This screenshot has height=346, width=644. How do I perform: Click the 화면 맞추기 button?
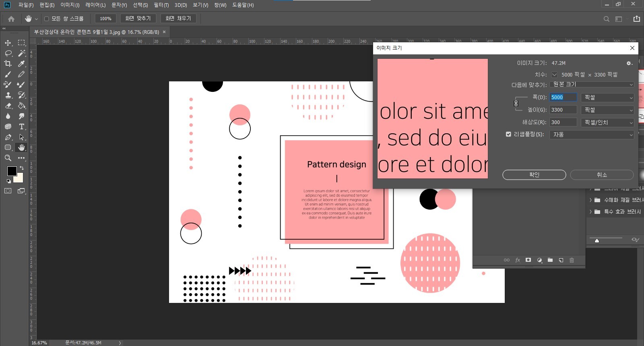[x=138, y=19]
